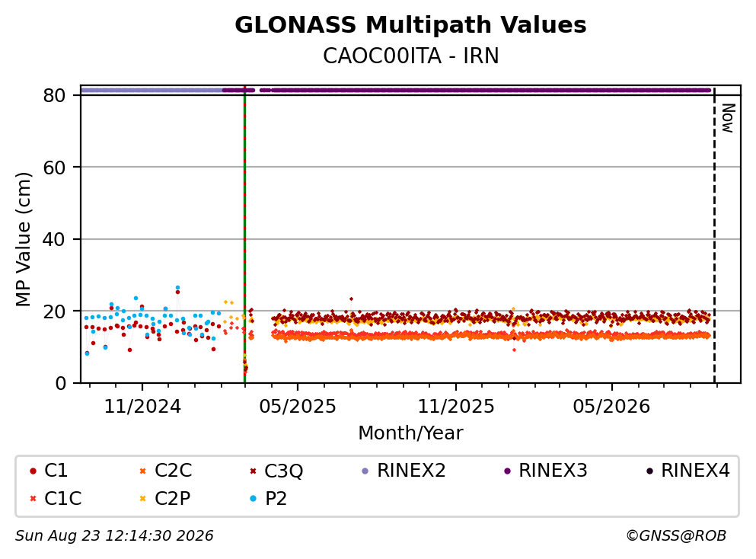Click the green vertical event line
Image resolution: width=756 pixels, height=559 pixels.
(245, 234)
